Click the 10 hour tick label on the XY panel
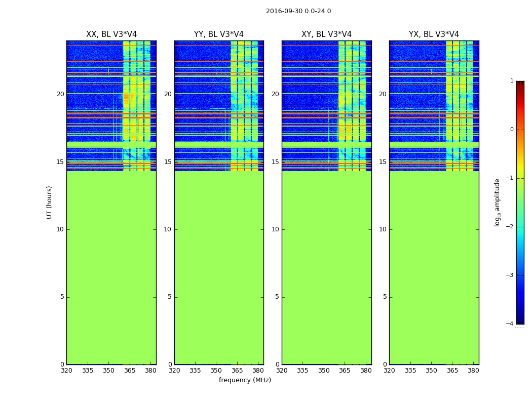The height and width of the screenshot is (405, 532). tap(276, 229)
